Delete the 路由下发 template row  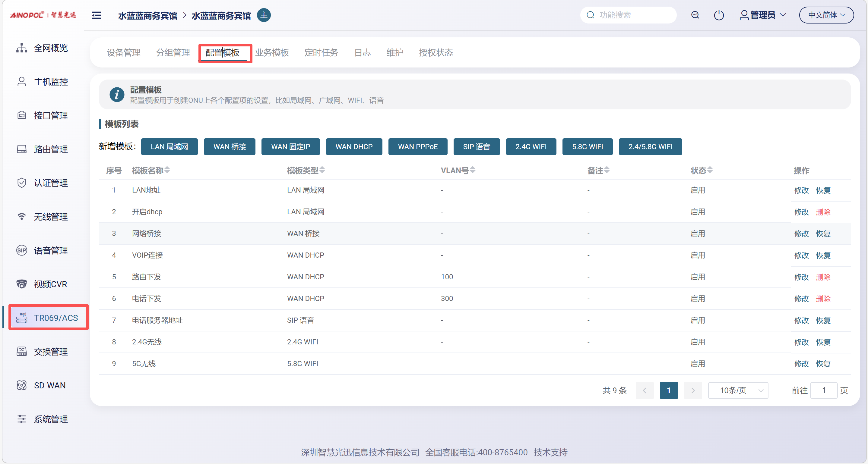tap(823, 277)
